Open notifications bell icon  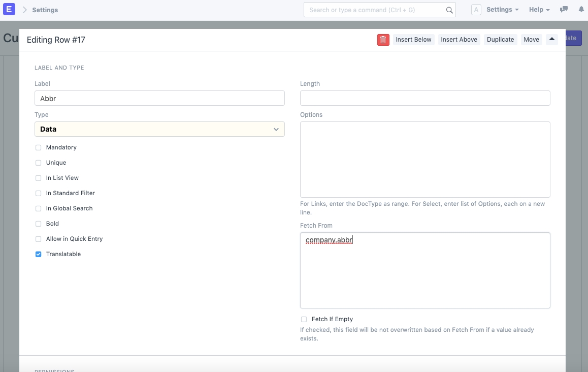click(581, 10)
